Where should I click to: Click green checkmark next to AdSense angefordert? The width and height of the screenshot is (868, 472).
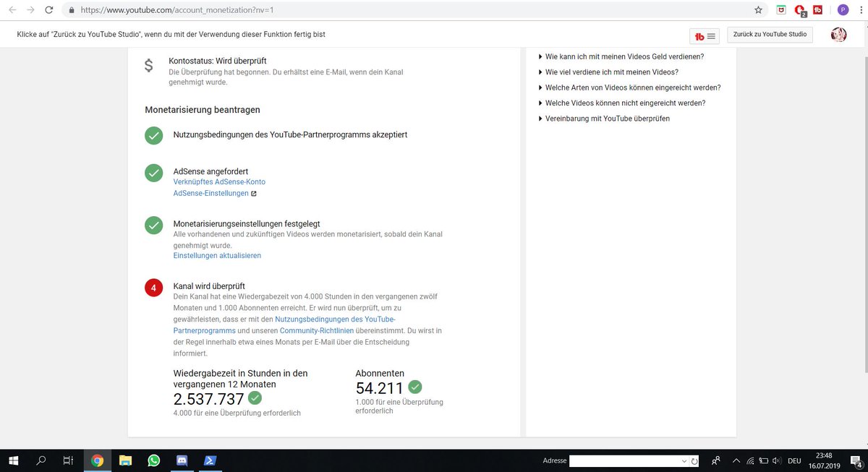tap(153, 173)
